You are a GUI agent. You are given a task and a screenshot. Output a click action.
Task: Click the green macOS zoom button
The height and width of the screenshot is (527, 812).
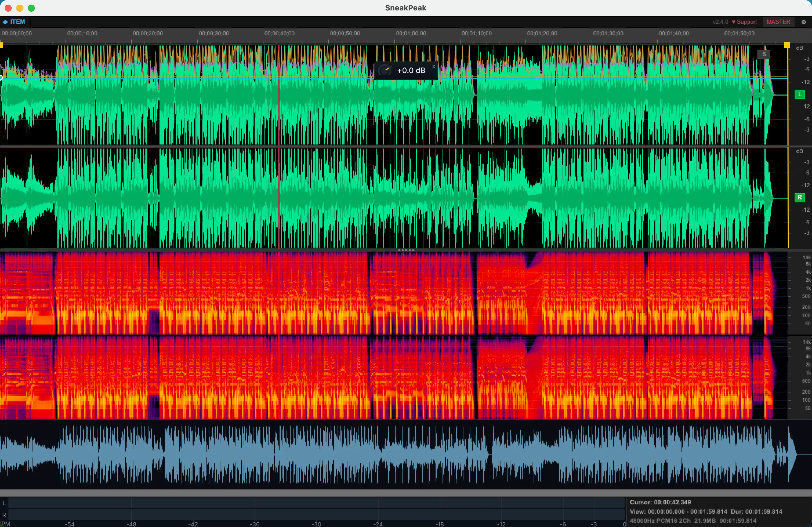click(31, 8)
